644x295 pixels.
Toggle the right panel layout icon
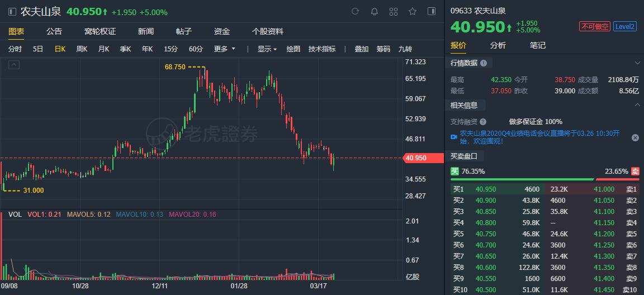pos(431,12)
